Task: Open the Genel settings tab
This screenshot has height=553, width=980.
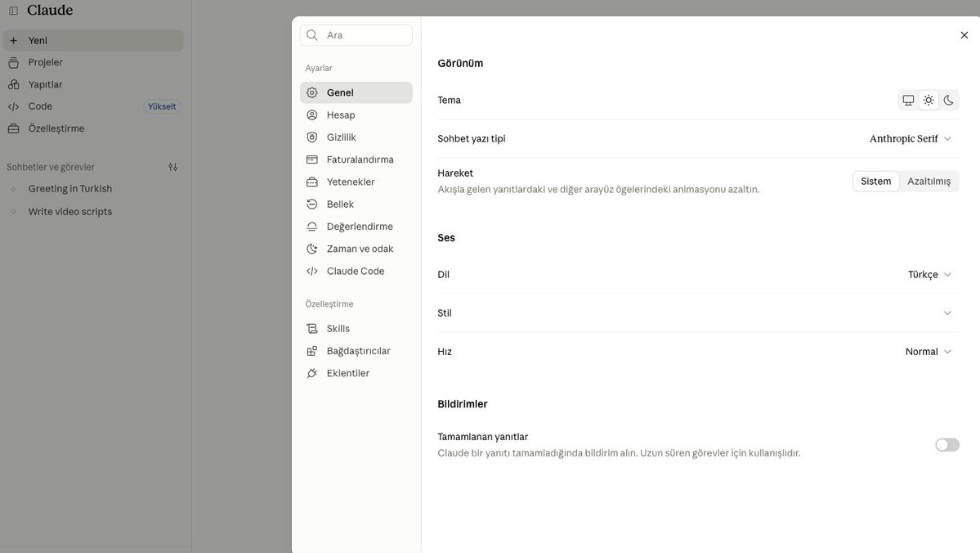Action: [x=356, y=92]
